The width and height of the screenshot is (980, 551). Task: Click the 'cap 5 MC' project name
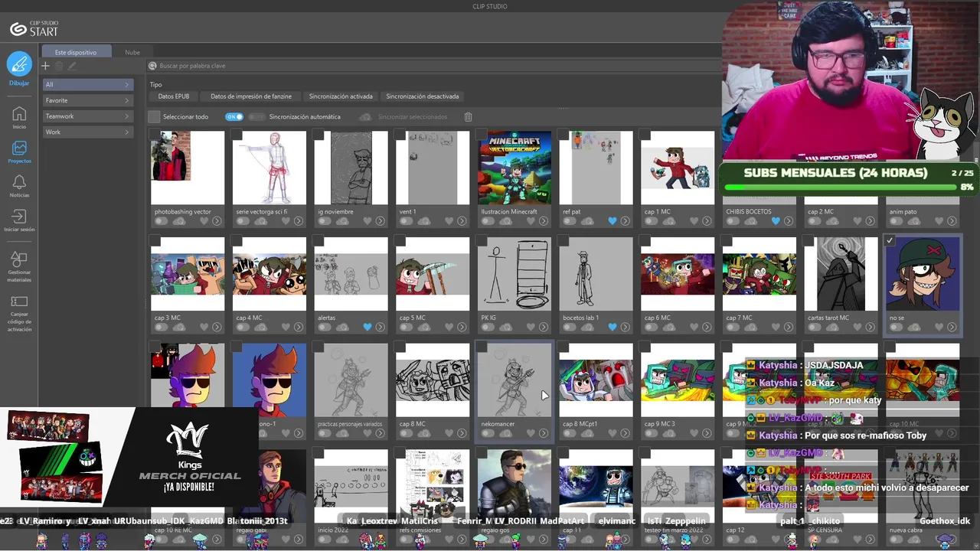pos(412,318)
